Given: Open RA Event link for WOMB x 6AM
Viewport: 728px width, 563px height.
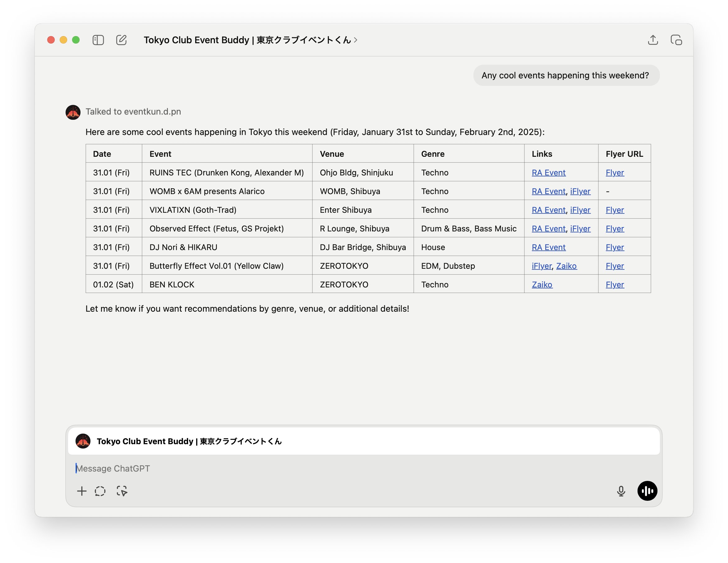Looking at the screenshot, I should tap(548, 191).
